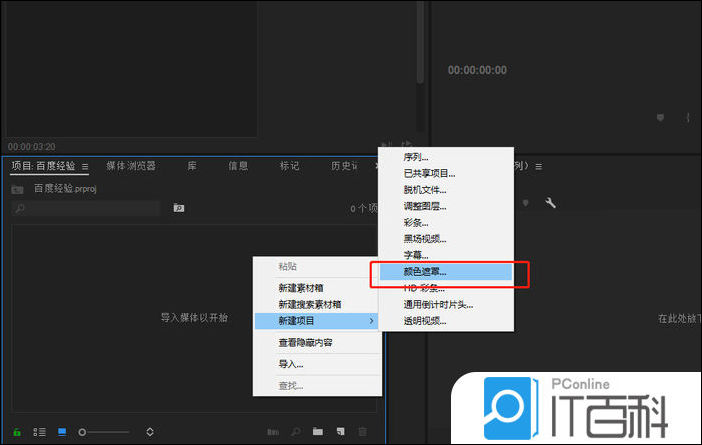
Task: Click the search-bin folder icon beside the search field
Action: coord(179,208)
